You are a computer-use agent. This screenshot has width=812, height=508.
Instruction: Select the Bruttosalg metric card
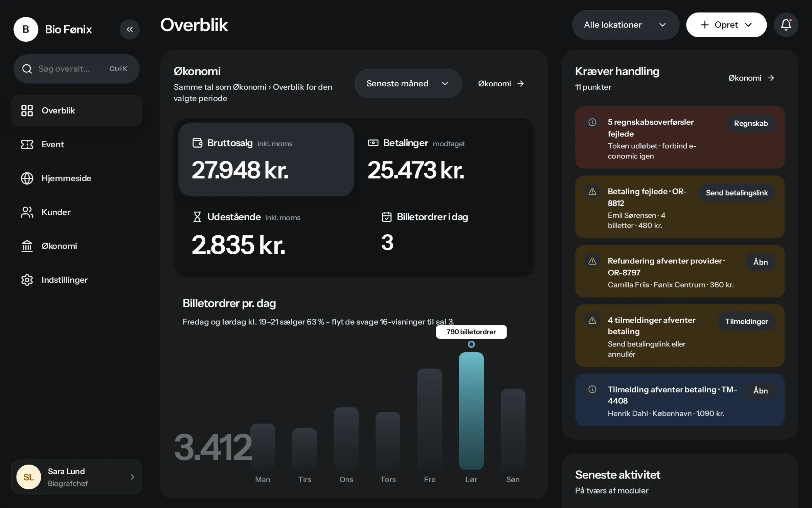pyautogui.click(x=266, y=159)
